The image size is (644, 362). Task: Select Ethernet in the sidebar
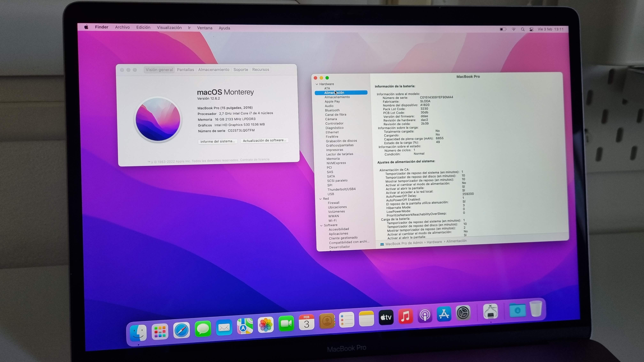click(332, 132)
